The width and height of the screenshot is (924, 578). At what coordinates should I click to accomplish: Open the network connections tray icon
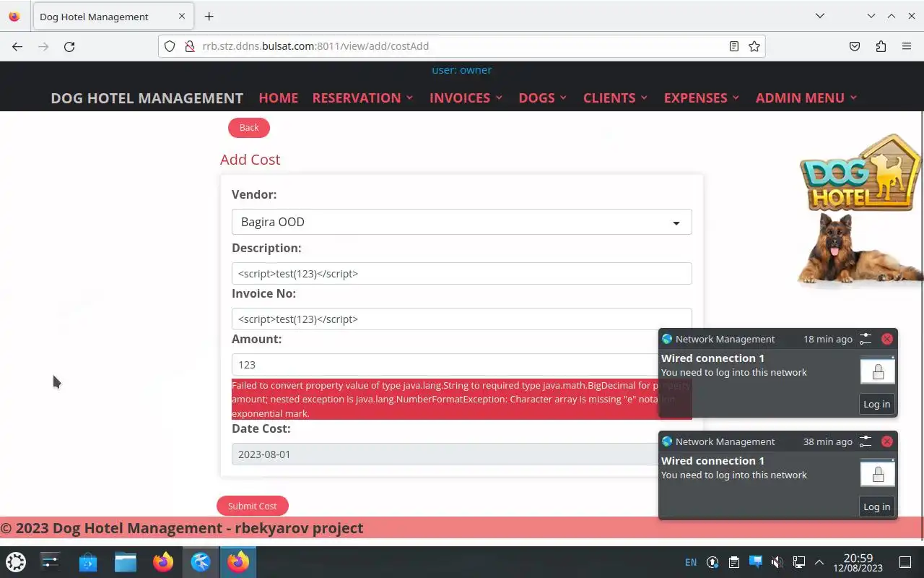point(798,562)
